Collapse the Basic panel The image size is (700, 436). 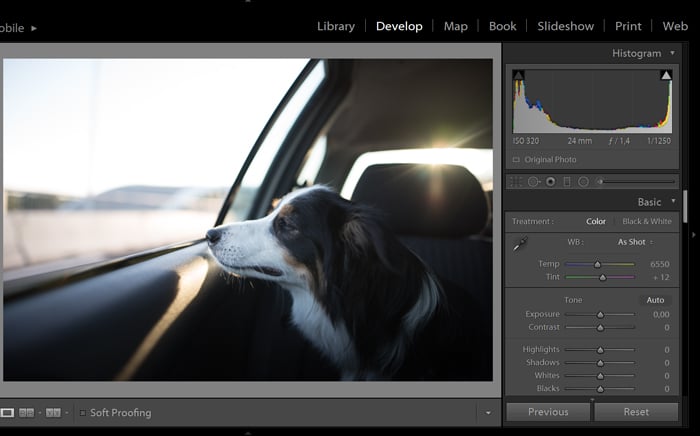point(673,202)
